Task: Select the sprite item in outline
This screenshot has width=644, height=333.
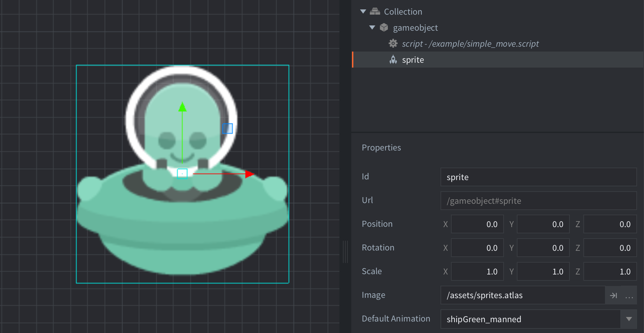Action: 413,60
